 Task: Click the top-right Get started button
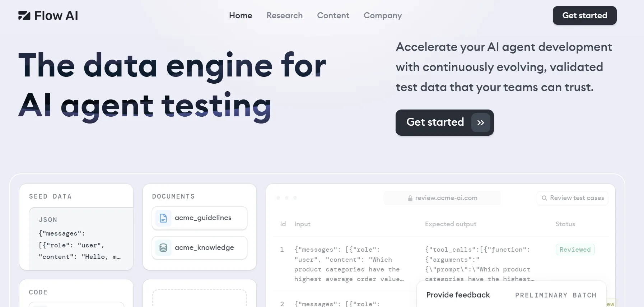[584, 15]
